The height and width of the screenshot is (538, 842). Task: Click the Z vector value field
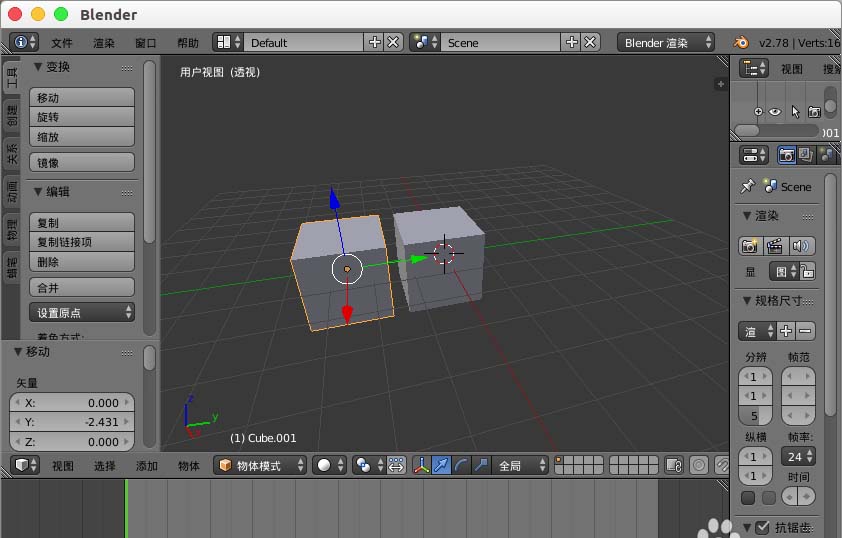pos(72,441)
